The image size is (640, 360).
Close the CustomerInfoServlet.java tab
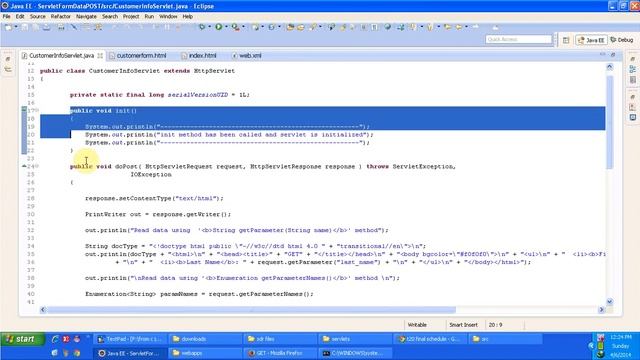(x=100, y=56)
